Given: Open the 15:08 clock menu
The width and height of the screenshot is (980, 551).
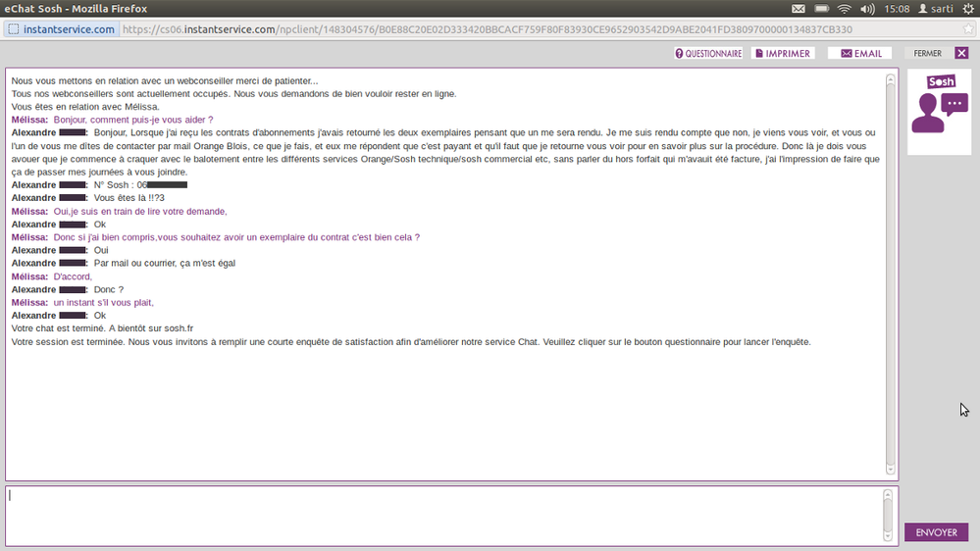Looking at the screenshot, I should tap(897, 9).
